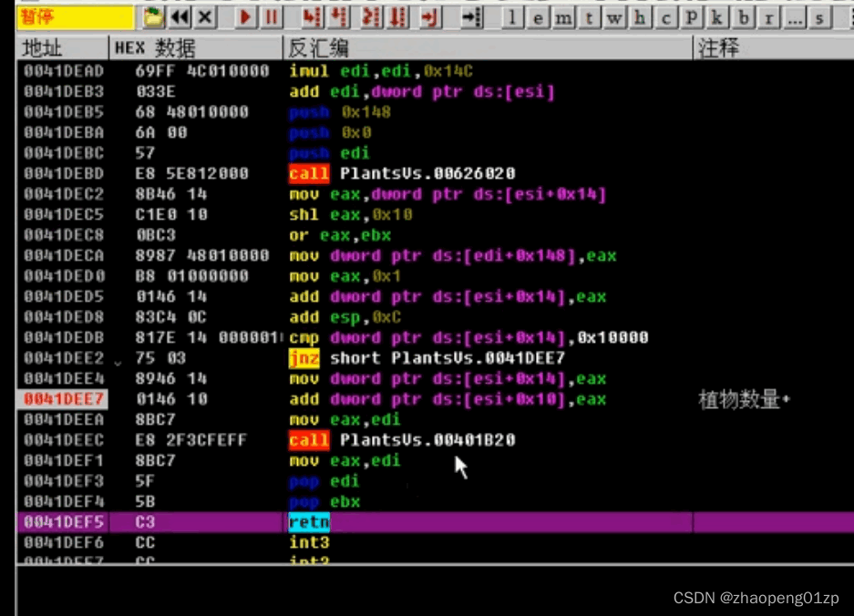Select the 'push 0x148' instruction
This screenshot has height=616, width=854.
340,112
